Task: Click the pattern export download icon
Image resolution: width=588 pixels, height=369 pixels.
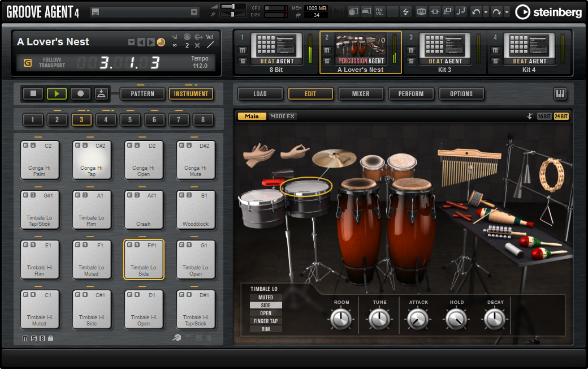Action: 101,93
